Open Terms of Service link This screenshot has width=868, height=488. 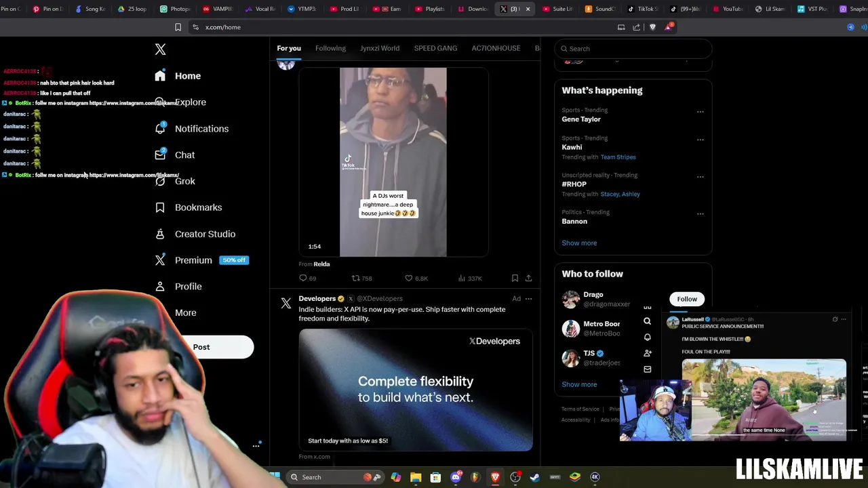[580, 409]
